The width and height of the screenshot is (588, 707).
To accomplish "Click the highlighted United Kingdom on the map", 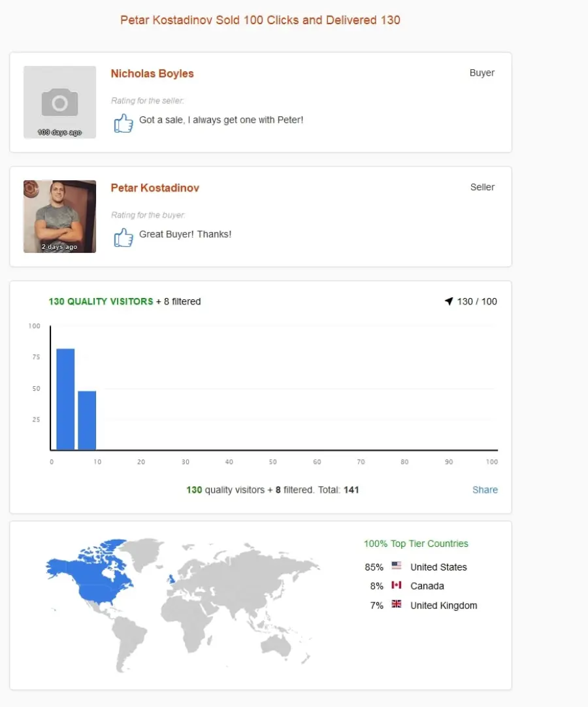I will pos(171,578).
